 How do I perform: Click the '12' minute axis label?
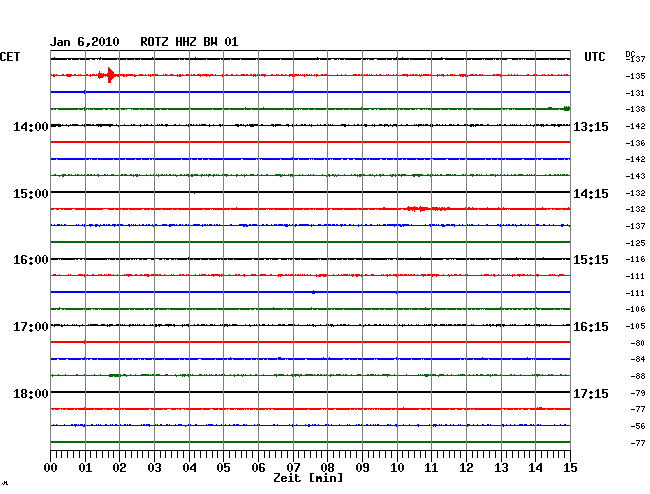466,468
